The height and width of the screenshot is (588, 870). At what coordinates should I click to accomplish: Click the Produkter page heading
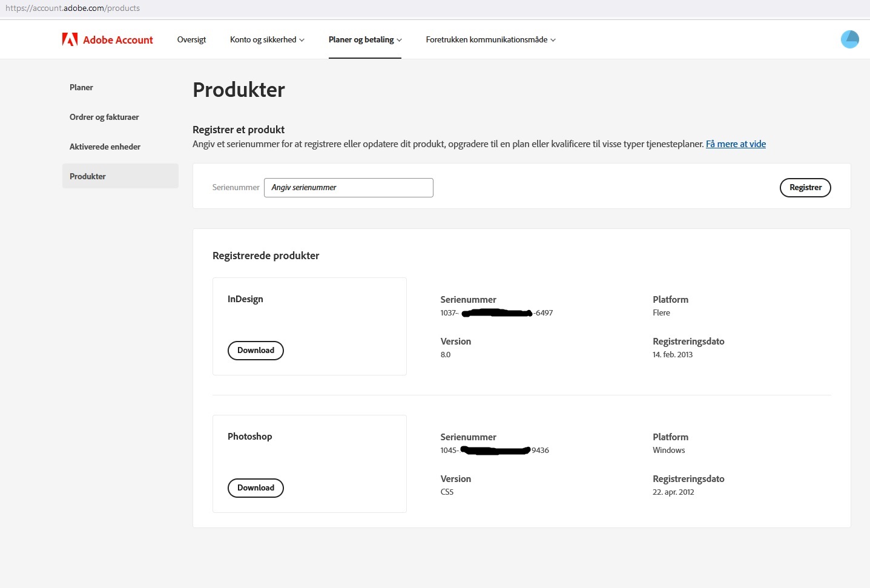(239, 90)
